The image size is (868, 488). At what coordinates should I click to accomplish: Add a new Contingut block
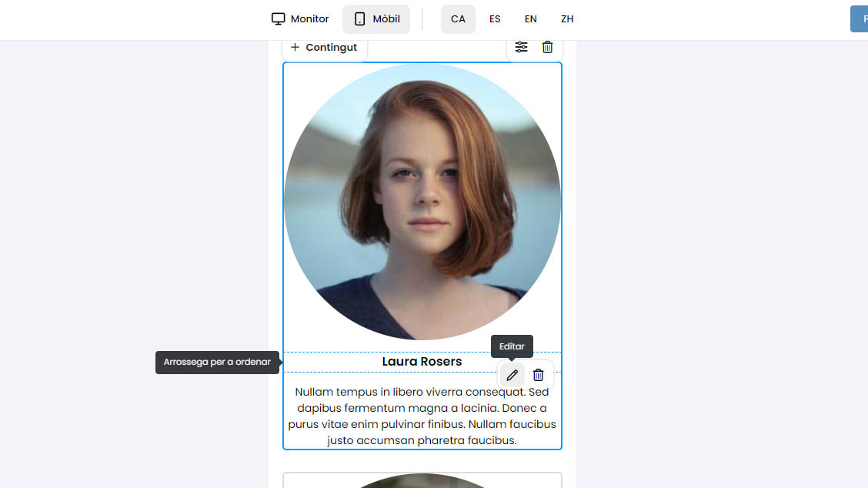click(x=325, y=48)
